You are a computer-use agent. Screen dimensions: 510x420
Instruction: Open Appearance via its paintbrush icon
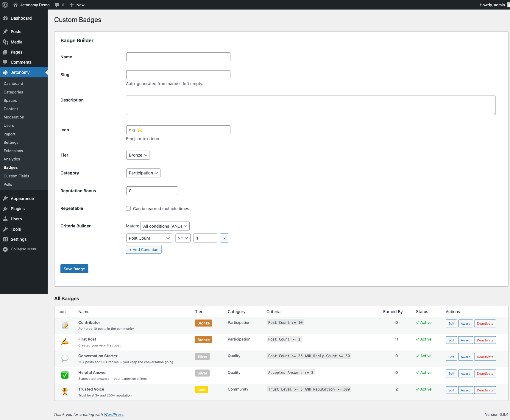(6, 199)
